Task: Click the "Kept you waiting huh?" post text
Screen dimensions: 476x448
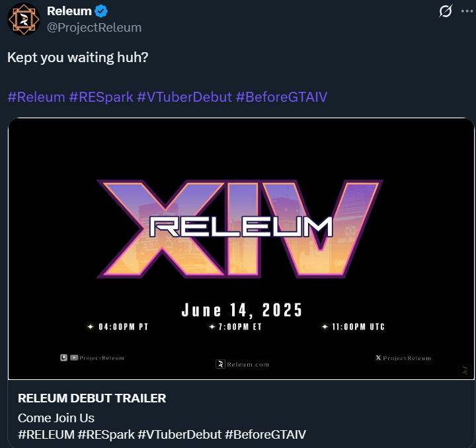Action: click(77, 57)
